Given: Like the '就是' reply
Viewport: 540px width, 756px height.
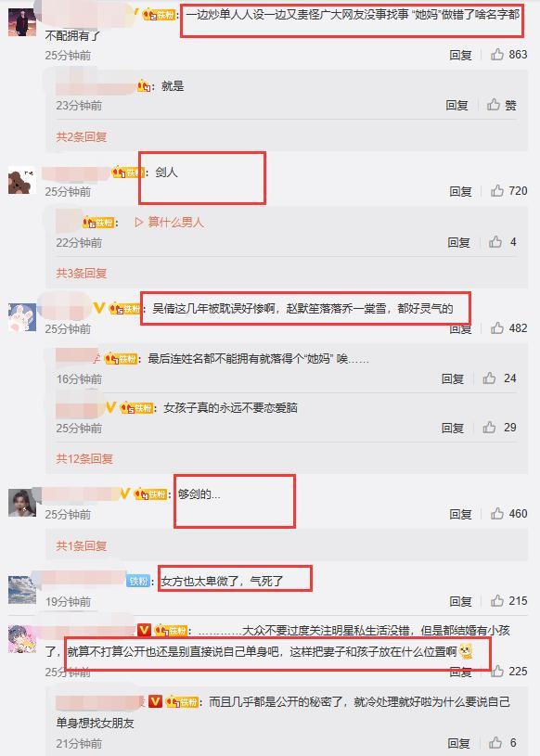Looking at the screenshot, I should click(x=494, y=105).
